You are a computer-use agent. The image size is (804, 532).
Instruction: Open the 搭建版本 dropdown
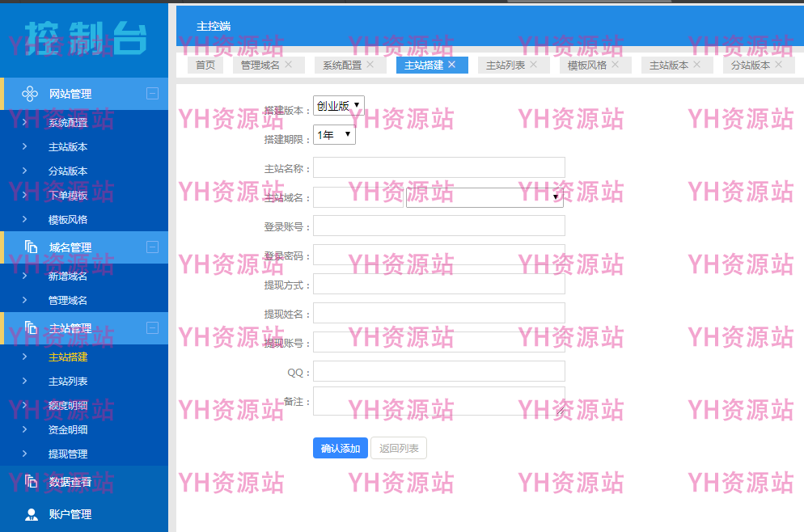pyautogui.click(x=339, y=106)
